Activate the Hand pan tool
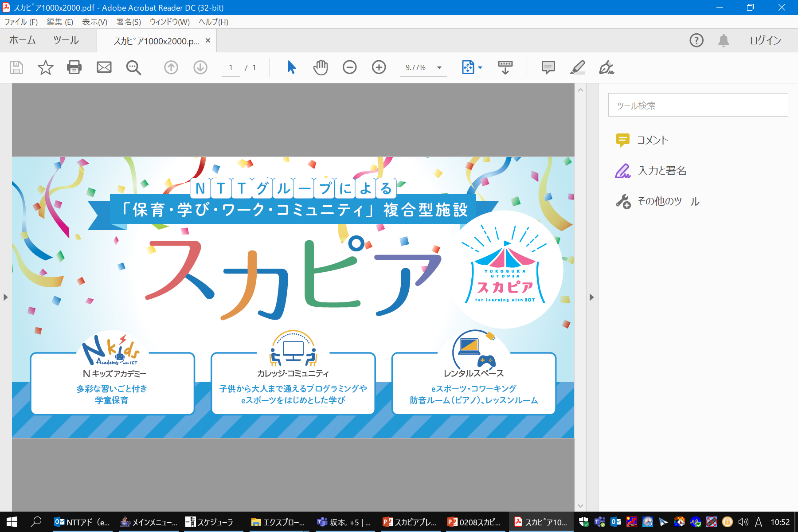This screenshot has width=798, height=532. click(x=320, y=67)
